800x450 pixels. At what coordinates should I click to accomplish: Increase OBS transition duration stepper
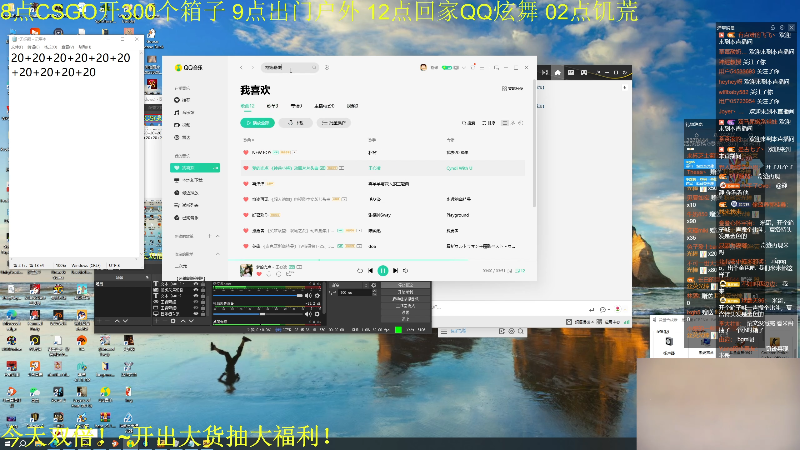click(374, 291)
